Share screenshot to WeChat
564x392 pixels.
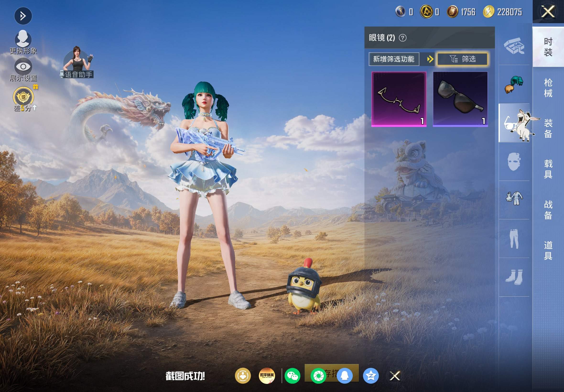tap(293, 376)
